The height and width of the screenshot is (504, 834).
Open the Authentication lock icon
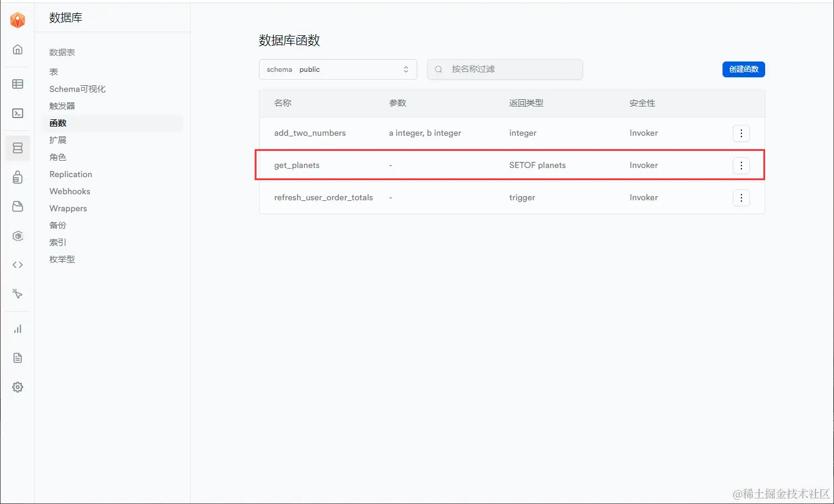pyautogui.click(x=18, y=177)
